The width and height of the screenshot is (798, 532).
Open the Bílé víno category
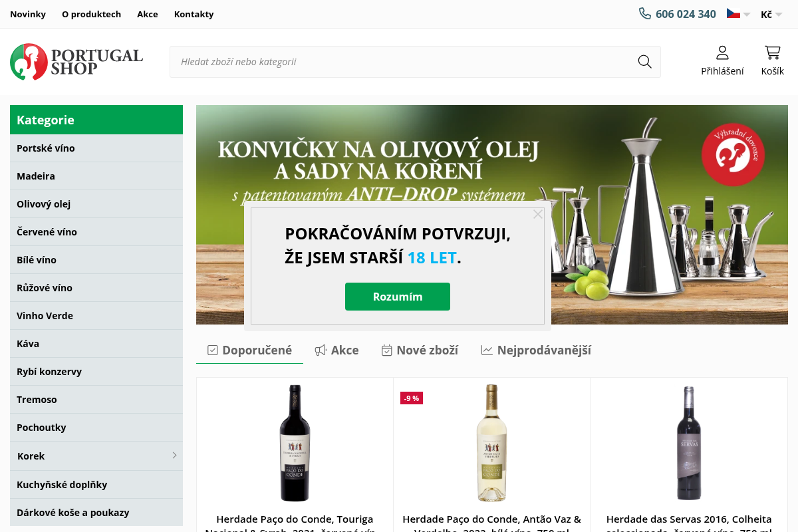point(96,260)
